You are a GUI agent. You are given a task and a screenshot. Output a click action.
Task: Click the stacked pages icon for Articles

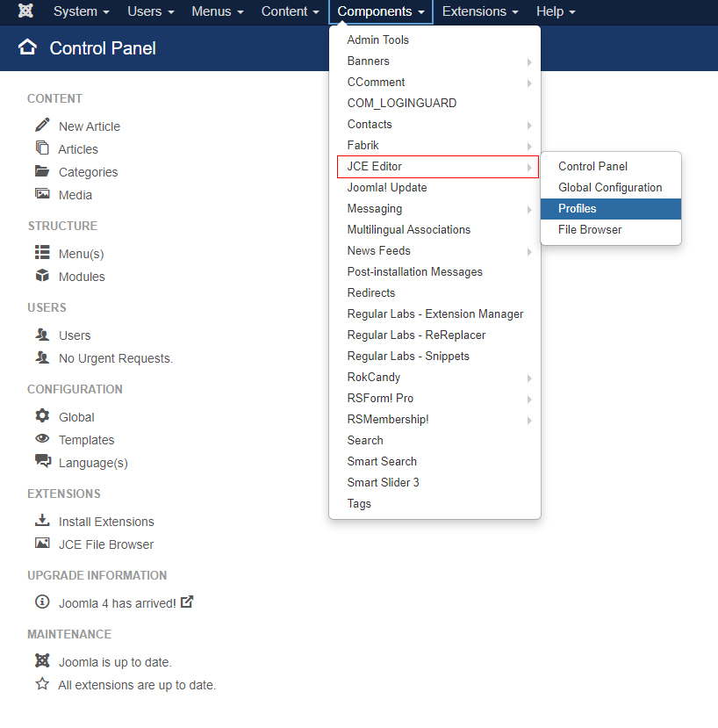pos(42,148)
